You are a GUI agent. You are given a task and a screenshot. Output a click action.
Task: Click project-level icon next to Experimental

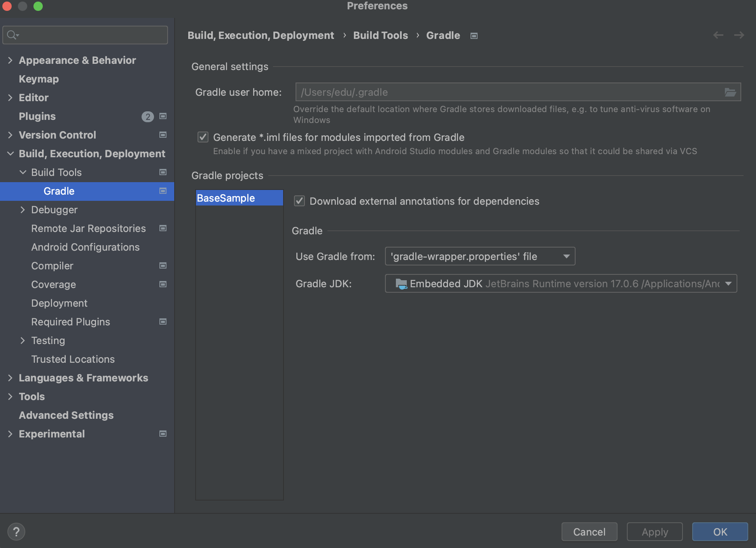163,434
